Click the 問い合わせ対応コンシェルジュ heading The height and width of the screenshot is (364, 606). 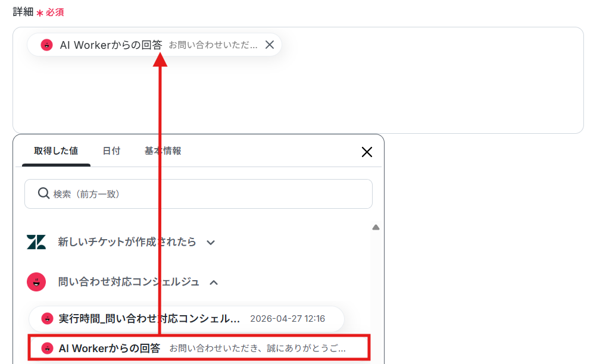129,282
